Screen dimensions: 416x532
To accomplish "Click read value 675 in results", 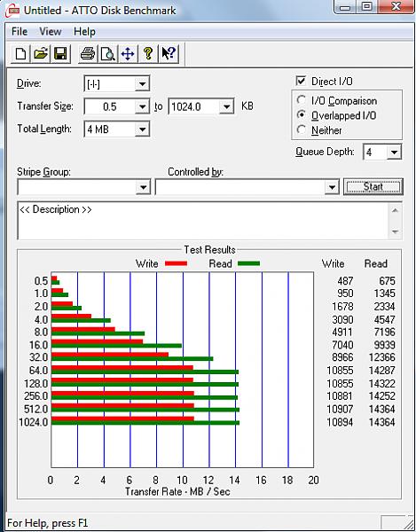I will (387, 281).
